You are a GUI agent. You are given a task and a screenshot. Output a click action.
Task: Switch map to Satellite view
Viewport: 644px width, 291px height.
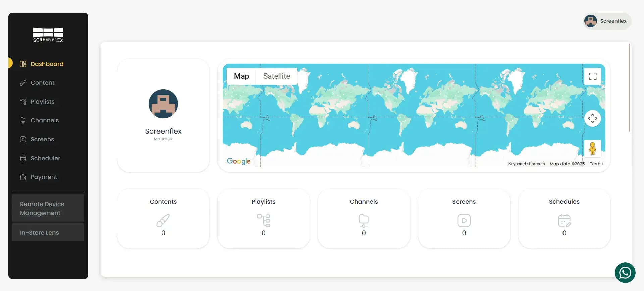(276, 76)
